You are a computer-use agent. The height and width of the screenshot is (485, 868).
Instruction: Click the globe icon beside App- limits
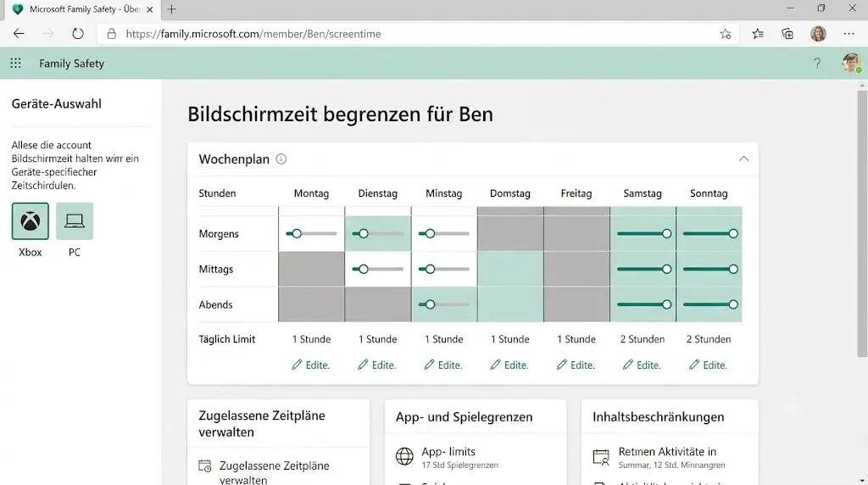[404, 456]
